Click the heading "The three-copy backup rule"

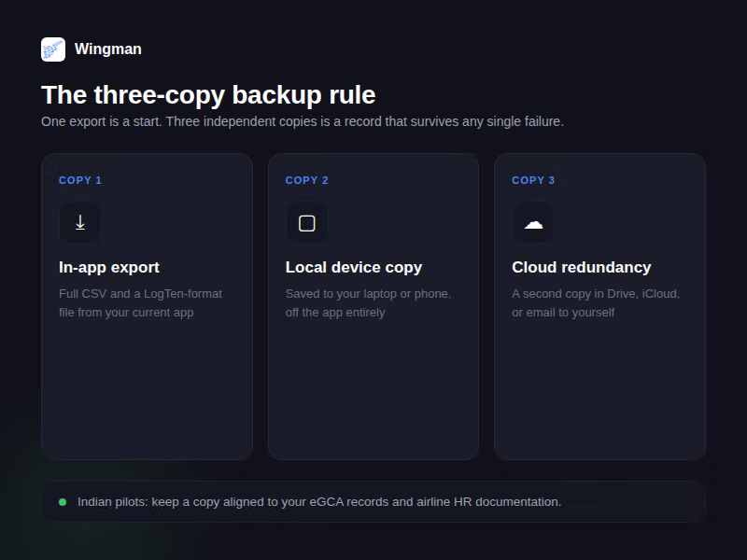(x=208, y=95)
